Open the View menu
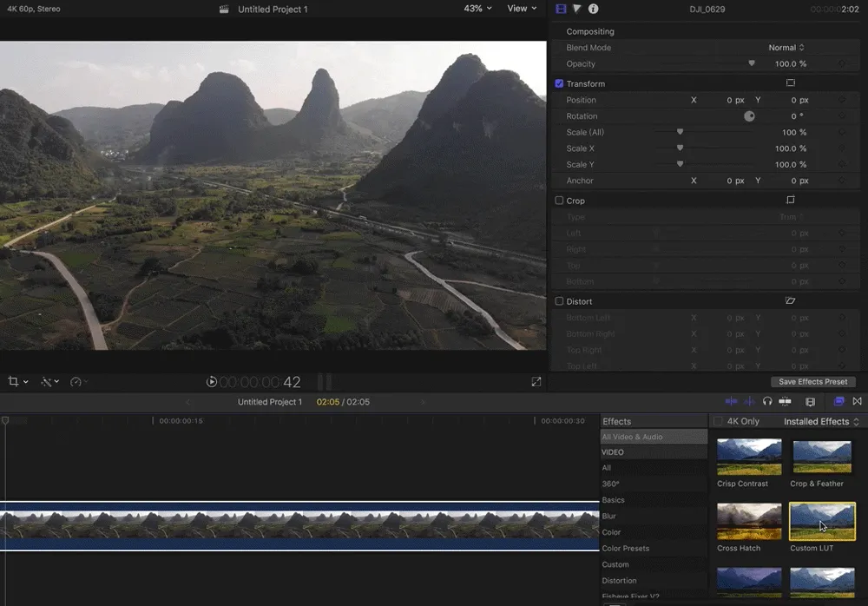 [x=522, y=9]
